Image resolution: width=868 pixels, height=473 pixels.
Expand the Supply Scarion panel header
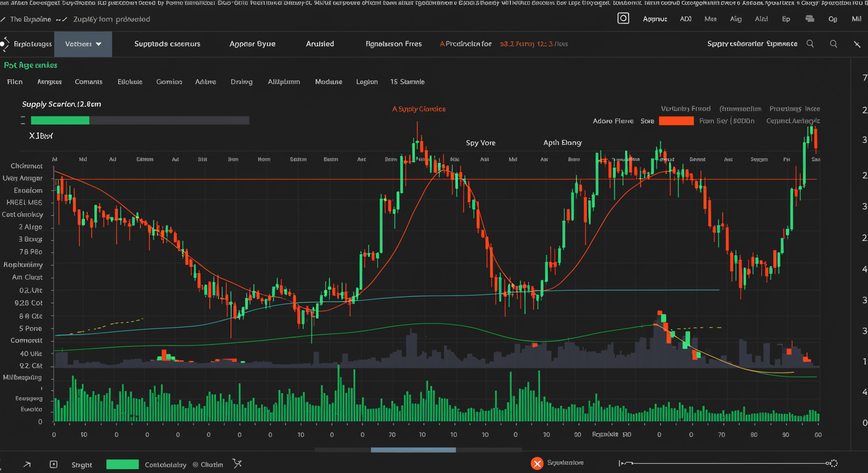point(62,104)
